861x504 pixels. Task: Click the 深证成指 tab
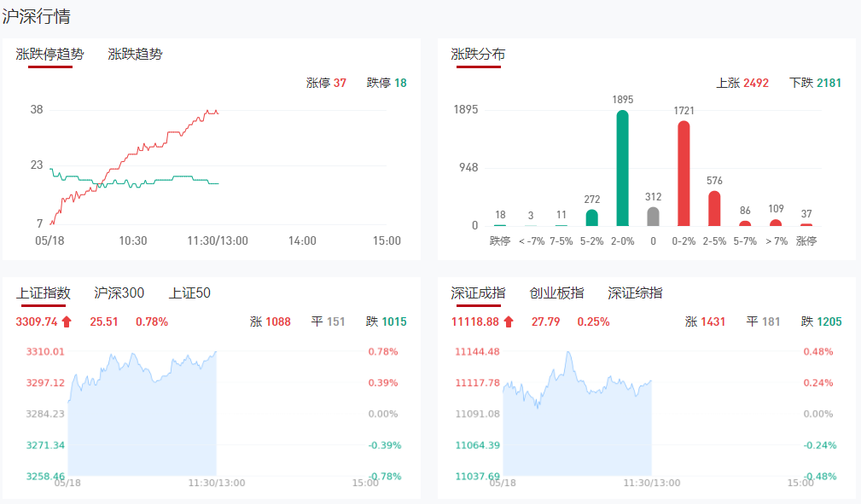(478, 293)
